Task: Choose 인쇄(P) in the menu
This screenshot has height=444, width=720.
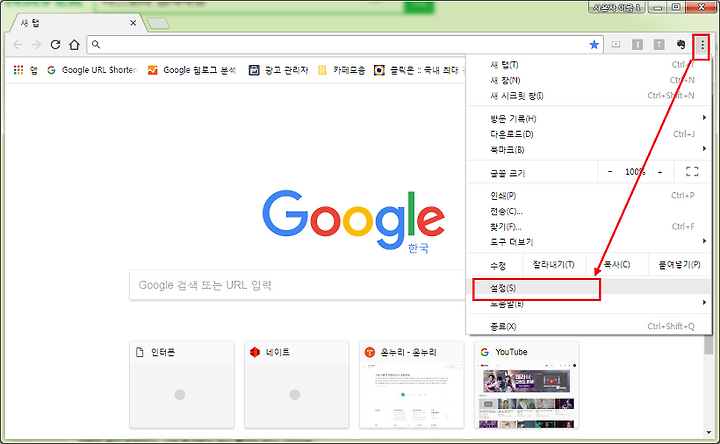Action: [589, 196]
